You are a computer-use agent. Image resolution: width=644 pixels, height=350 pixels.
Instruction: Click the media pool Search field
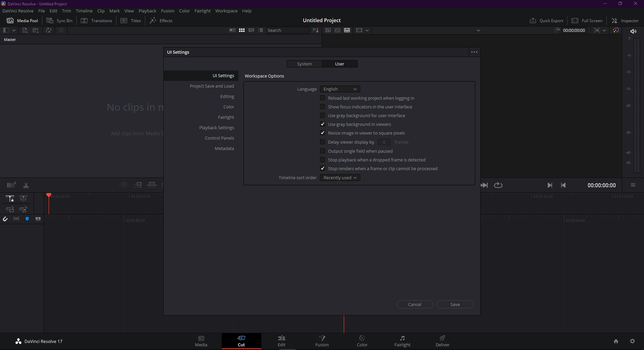coord(288,30)
